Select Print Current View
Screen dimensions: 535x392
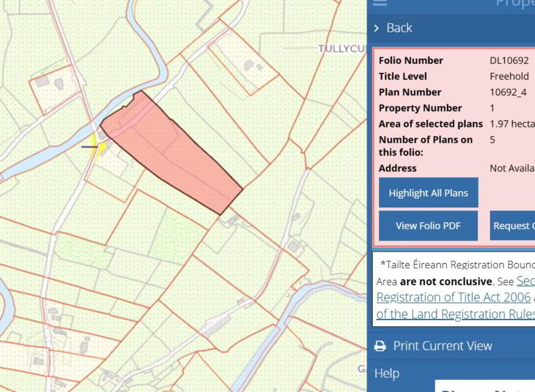point(443,346)
